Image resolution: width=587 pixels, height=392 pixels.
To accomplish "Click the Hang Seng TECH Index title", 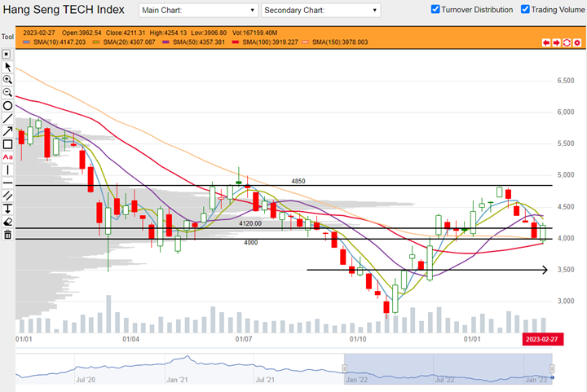I will [x=64, y=10].
